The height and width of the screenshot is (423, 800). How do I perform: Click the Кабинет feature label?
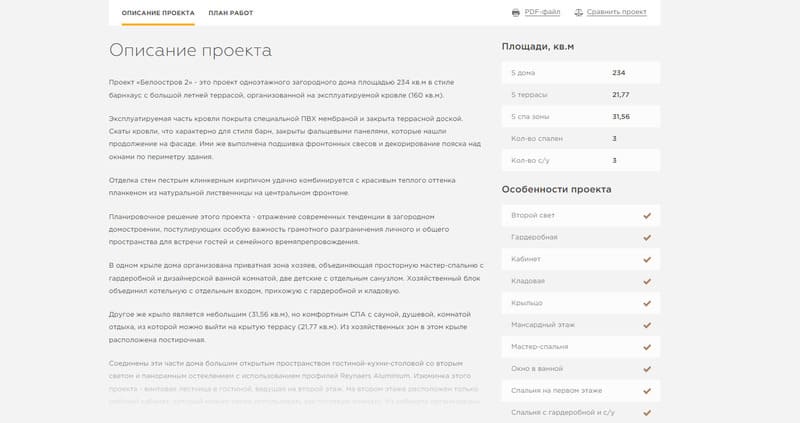coord(526,259)
